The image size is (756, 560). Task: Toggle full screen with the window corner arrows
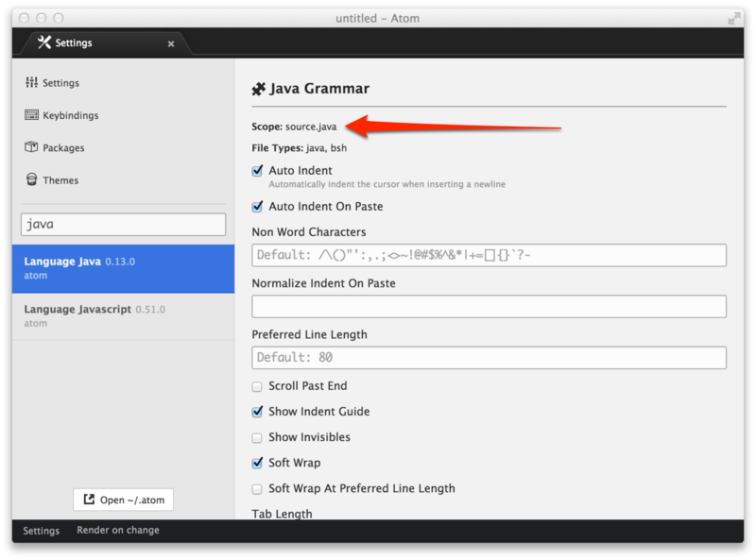point(733,18)
